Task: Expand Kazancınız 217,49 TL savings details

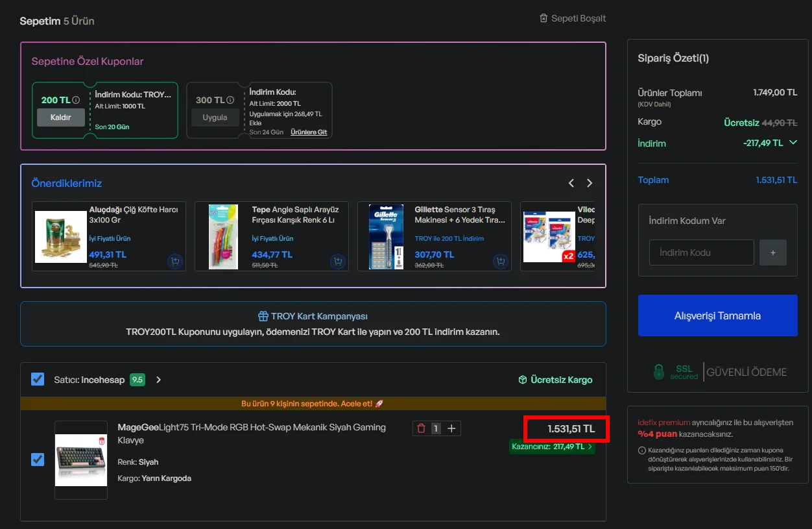Action: point(552,447)
